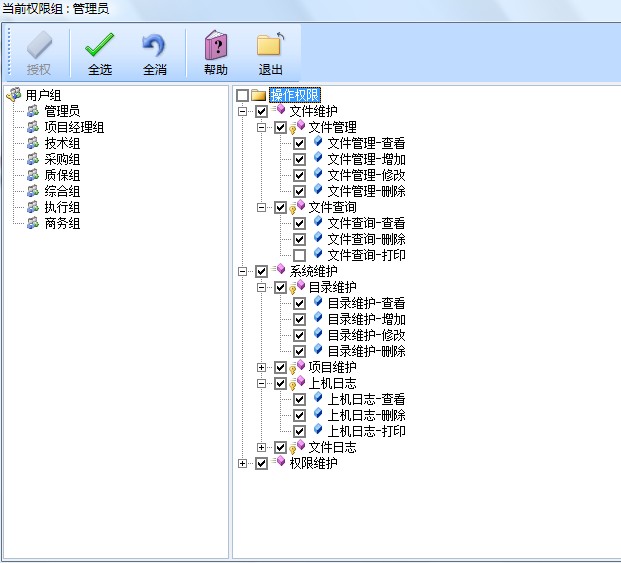Viewport: 621px width, 563px height.
Task: Click the key icon beside 上机日志
Action: tap(292, 385)
